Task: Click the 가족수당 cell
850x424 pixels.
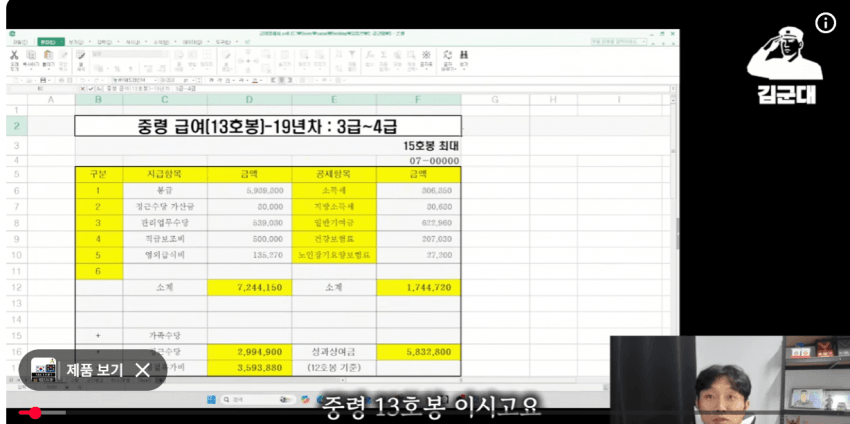Action: [165, 336]
